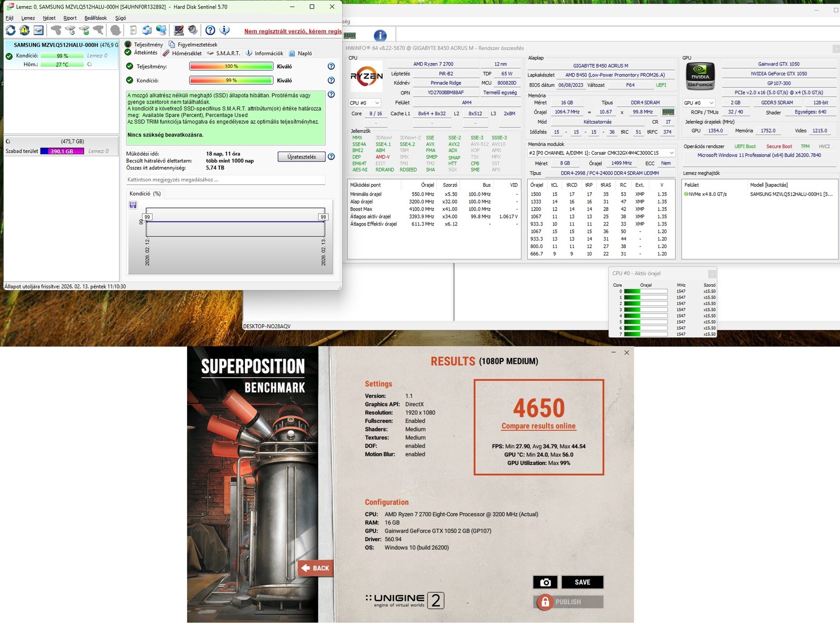Click the refresh icon in Hard Disk Sentinel toolbar
The width and height of the screenshot is (840, 624).
tap(10, 30)
